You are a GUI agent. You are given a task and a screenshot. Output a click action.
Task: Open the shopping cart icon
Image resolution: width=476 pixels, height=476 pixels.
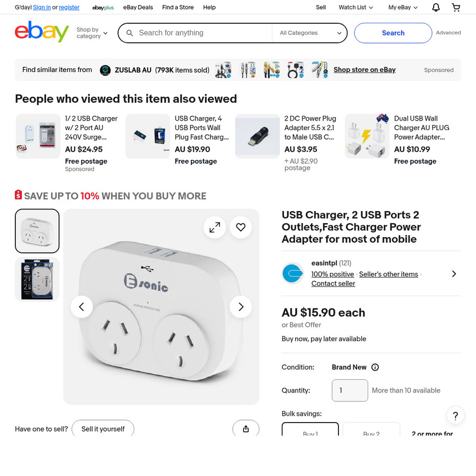coord(456,7)
